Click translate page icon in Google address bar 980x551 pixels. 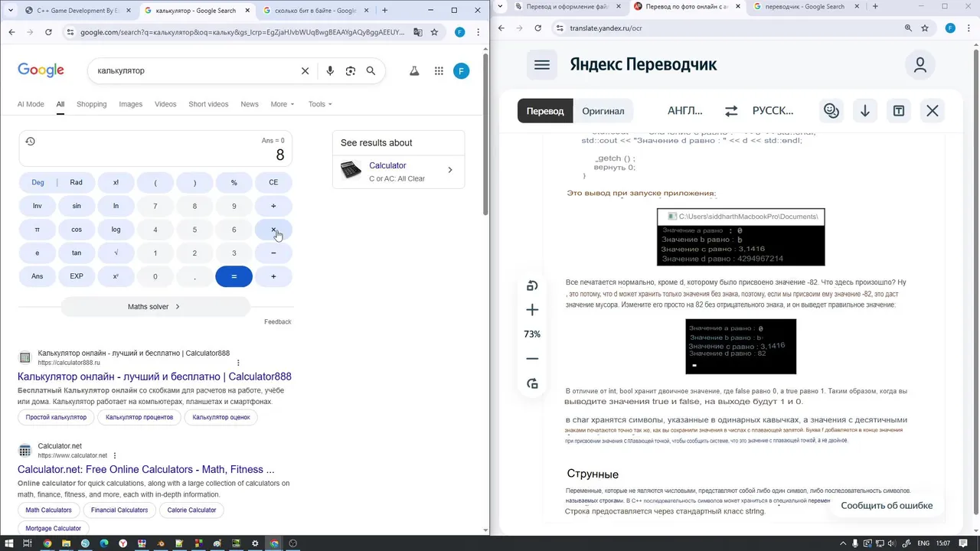point(418,32)
